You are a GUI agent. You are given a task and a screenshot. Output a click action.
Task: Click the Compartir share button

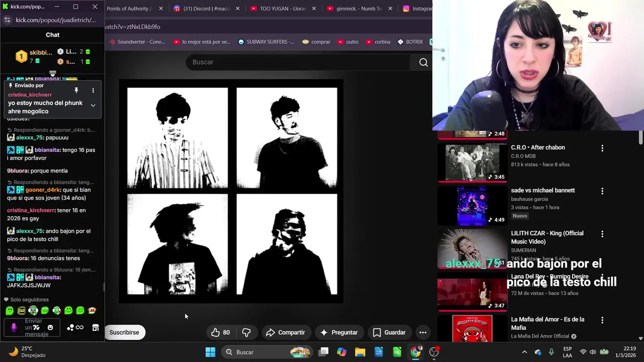coord(285,332)
